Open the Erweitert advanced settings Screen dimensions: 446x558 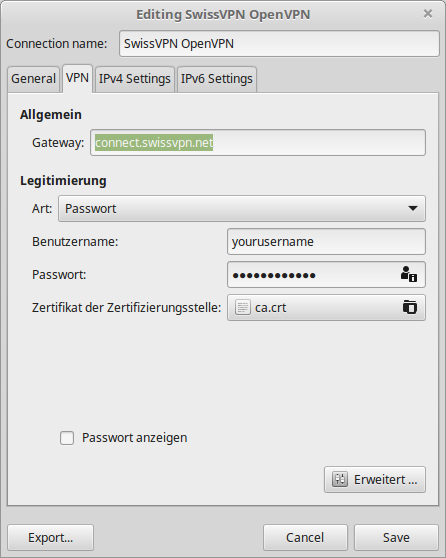[375, 479]
